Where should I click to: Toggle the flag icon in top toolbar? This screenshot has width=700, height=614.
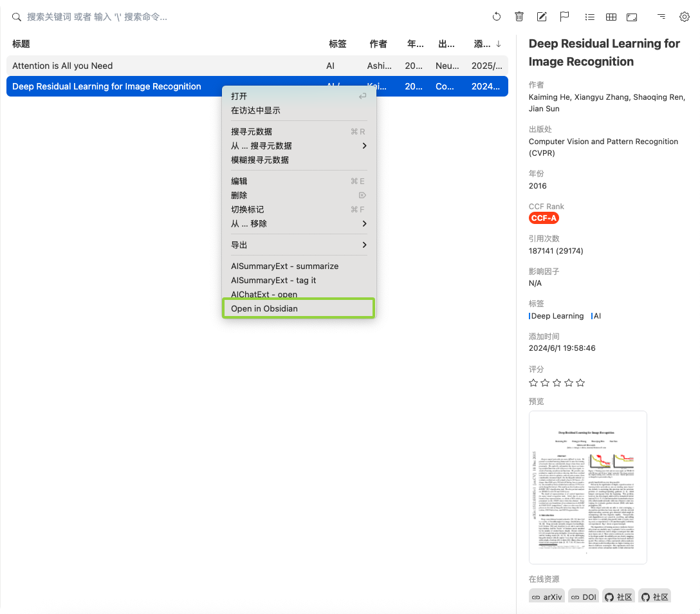564,17
